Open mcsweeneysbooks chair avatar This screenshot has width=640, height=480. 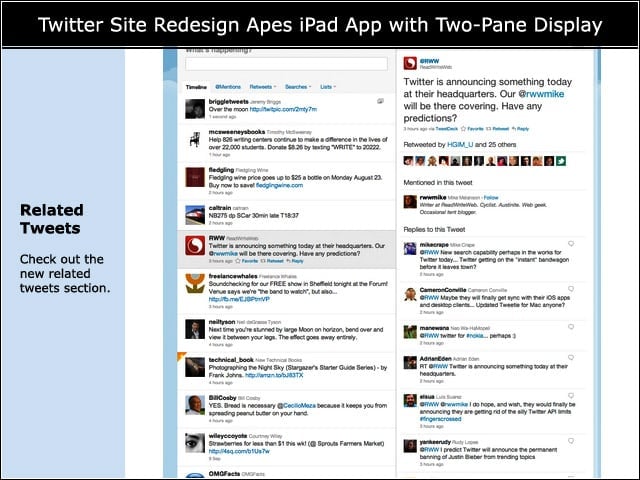pos(195,139)
